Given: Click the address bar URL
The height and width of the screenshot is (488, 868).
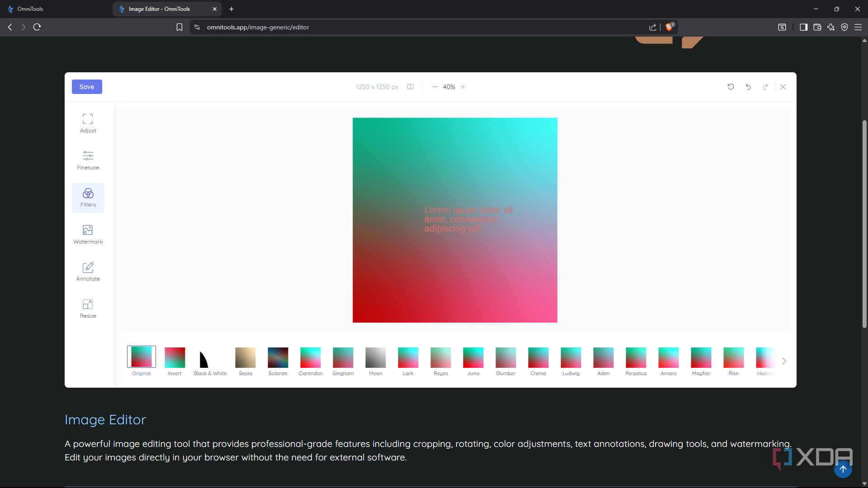Looking at the screenshot, I should click(x=258, y=27).
